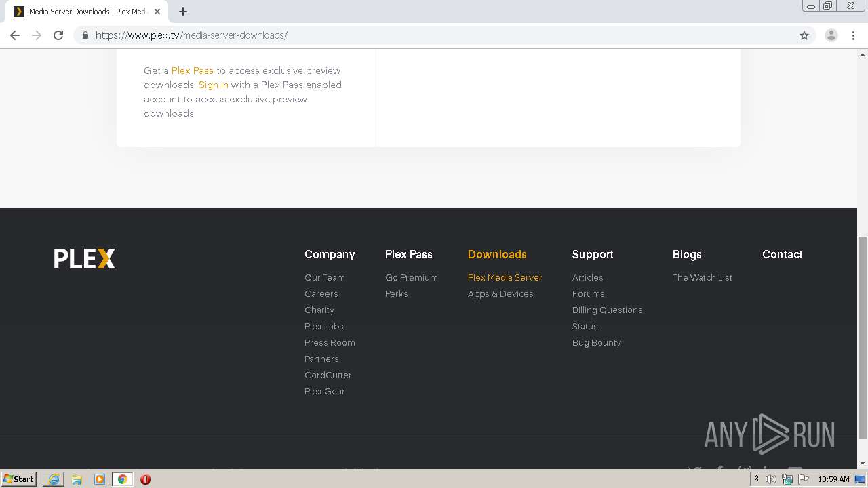Close the Media Server Downloads tab
This screenshot has width=868, height=488.
[157, 12]
